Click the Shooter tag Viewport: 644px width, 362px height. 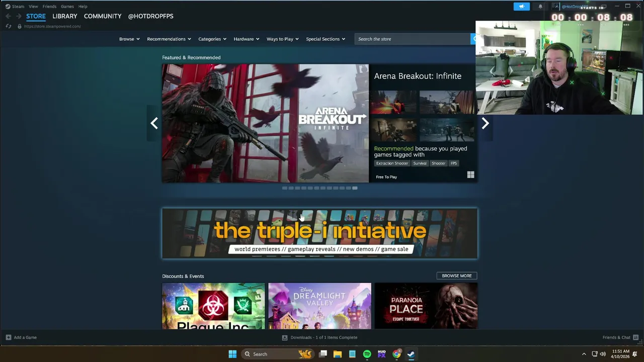pos(438,163)
